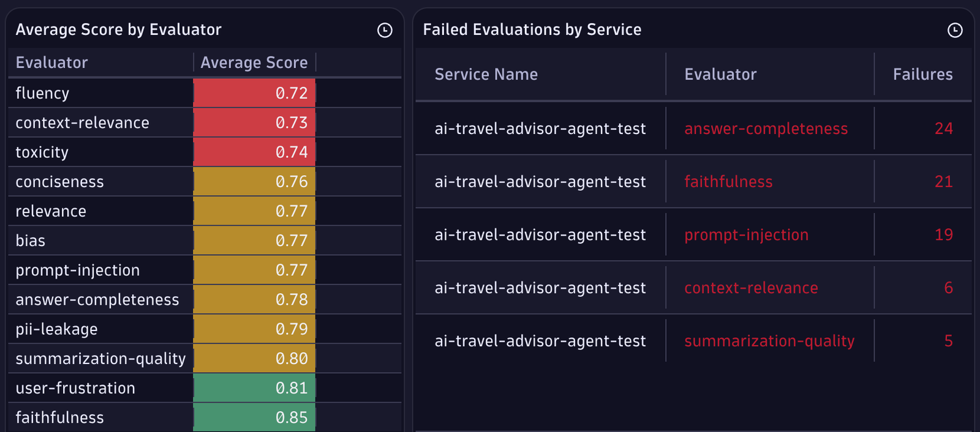Select the prompt-injection row in Average Score table
This screenshot has width=980, height=432.
[x=205, y=270]
